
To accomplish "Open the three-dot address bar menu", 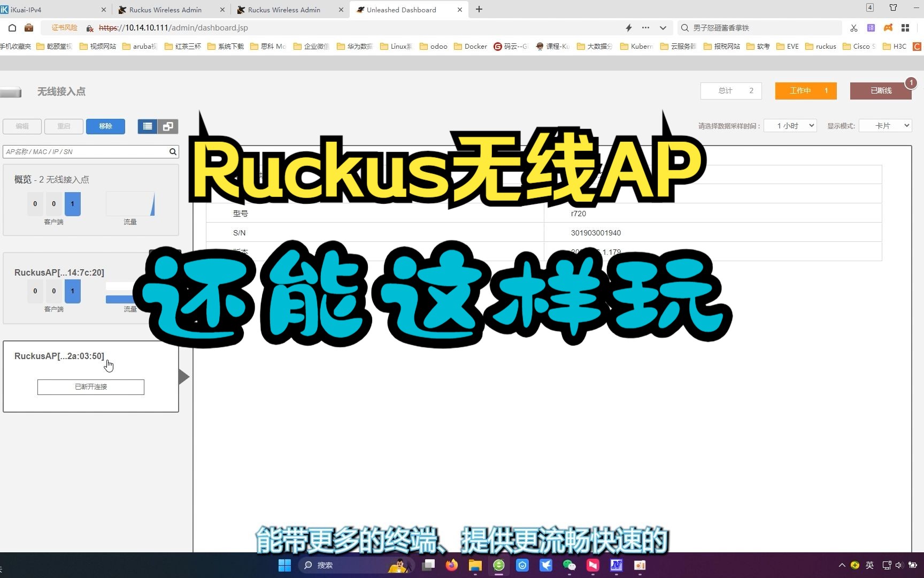I will click(645, 28).
